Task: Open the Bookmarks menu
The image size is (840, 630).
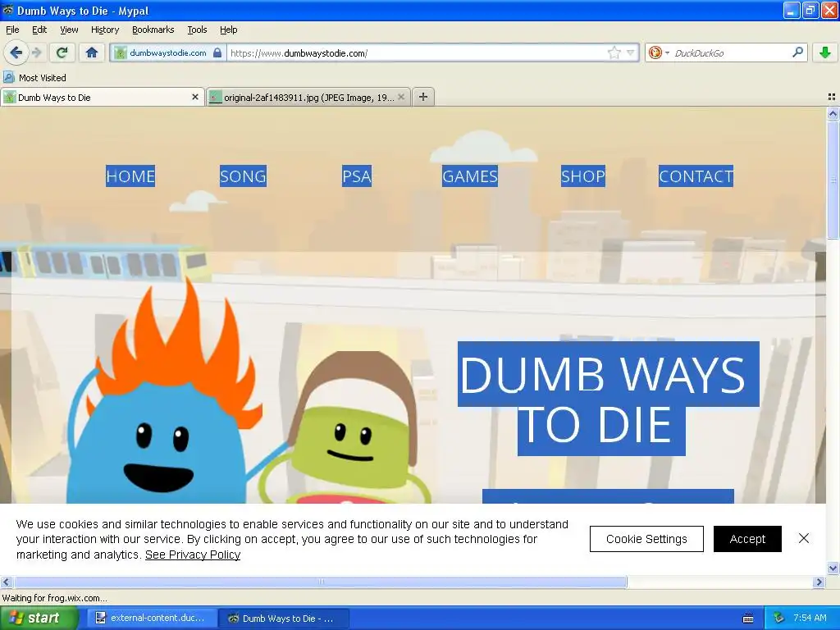Action: (153, 30)
